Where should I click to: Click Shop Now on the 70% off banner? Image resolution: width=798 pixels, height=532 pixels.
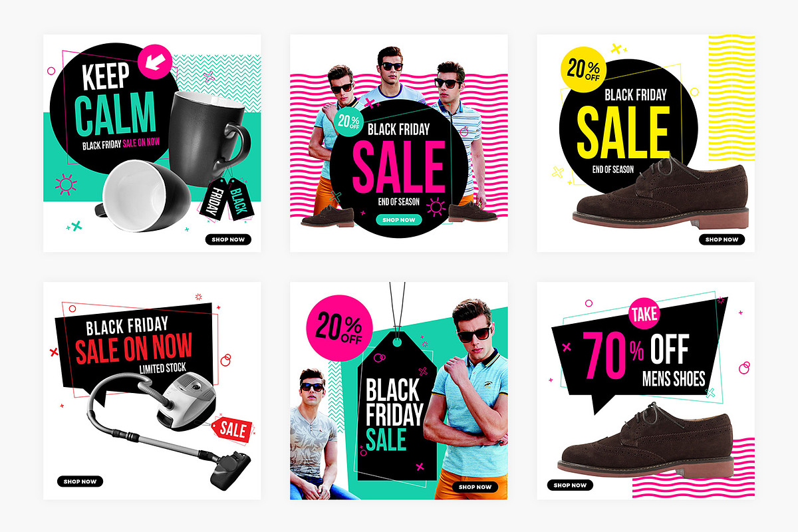pos(570,485)
